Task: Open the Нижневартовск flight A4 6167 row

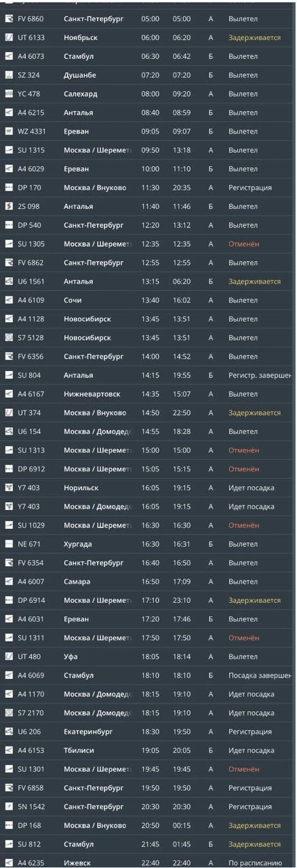Action: coord(148,394)
